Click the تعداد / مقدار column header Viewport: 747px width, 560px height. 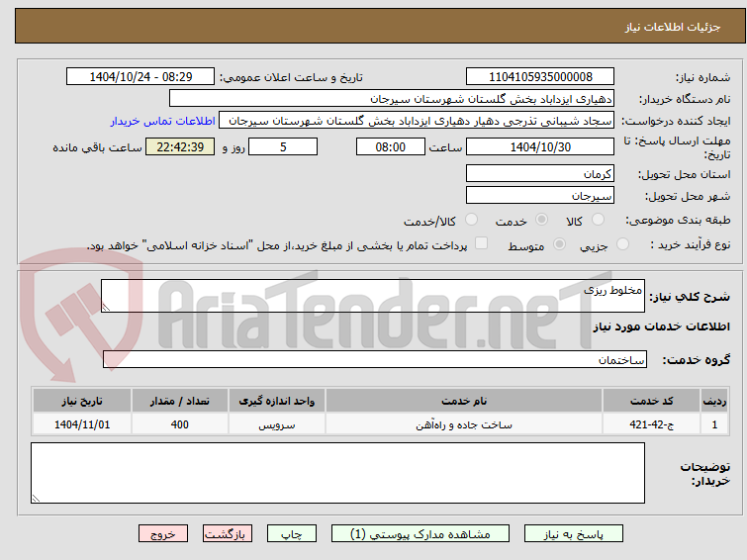coord(180,401)
